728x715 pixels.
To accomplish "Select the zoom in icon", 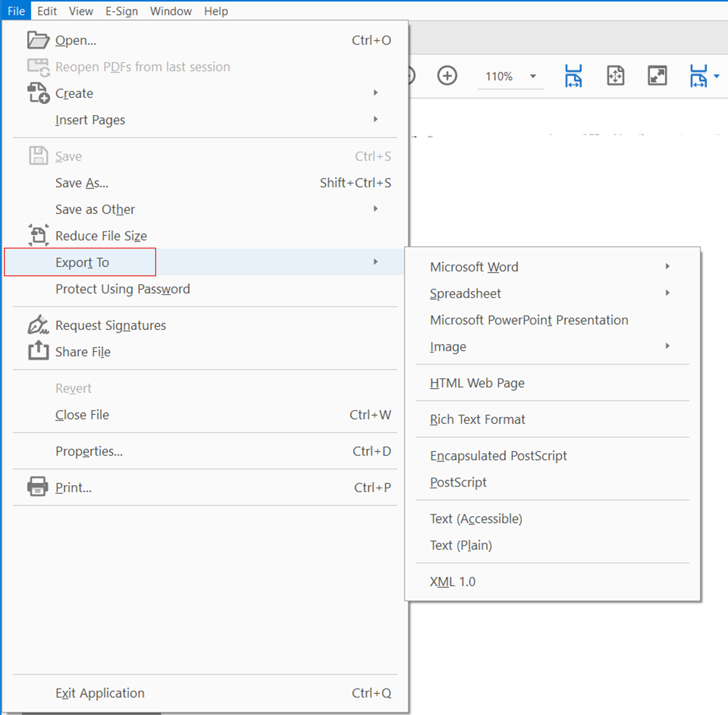I will pos(447,75).
